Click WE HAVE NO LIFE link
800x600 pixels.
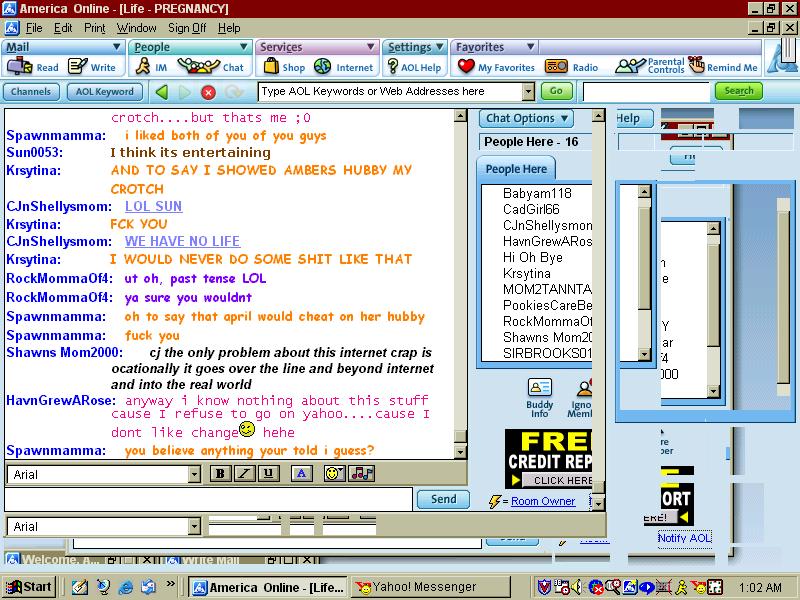182,241
